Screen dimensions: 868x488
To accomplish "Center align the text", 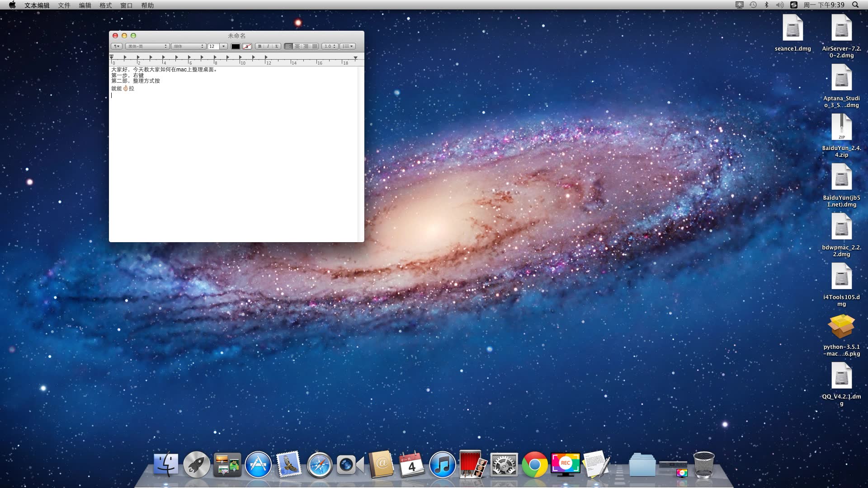I will coord(297,46).
